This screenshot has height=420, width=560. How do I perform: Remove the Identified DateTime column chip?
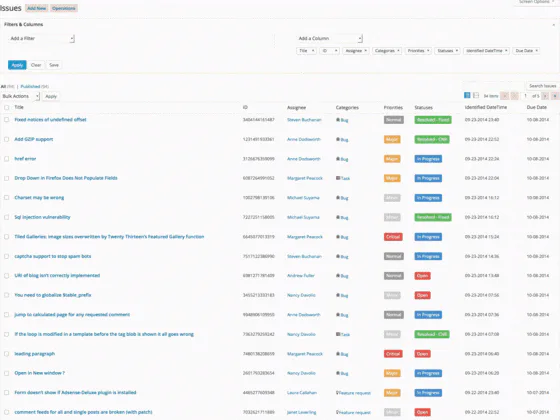506,51
